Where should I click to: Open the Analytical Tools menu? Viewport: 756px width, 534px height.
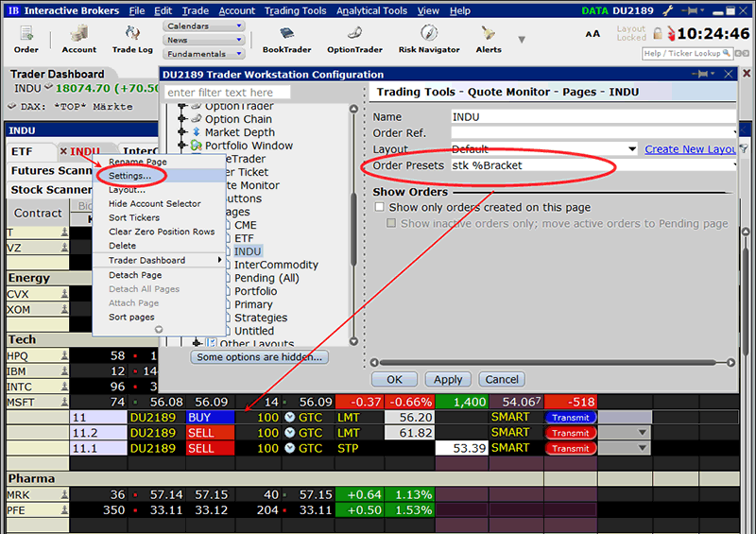click(371, 10)
